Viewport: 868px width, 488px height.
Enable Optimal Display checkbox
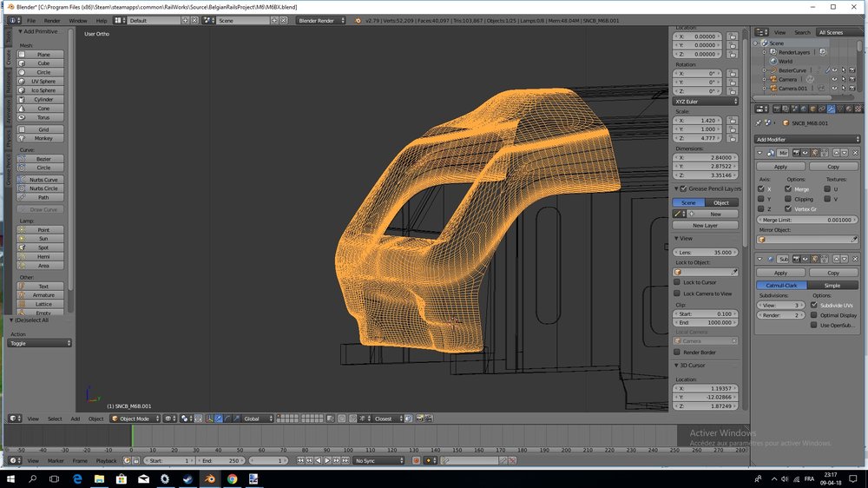pos(814,315)
